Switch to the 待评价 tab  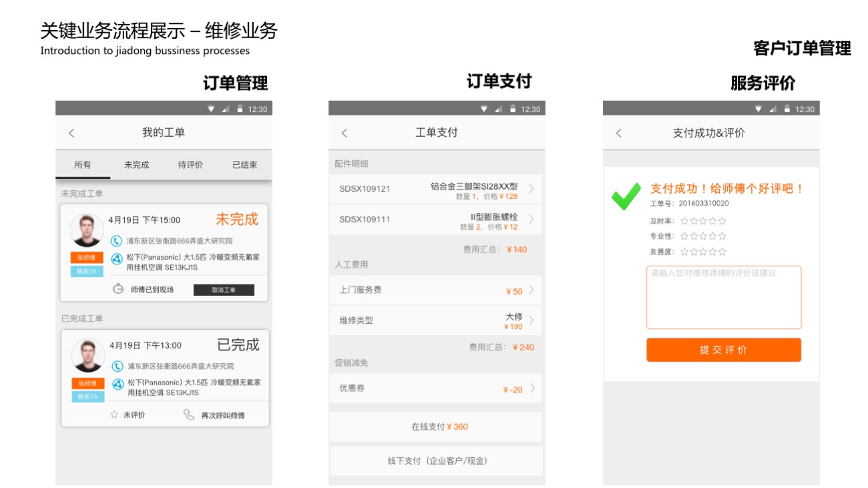coord(190,165)
